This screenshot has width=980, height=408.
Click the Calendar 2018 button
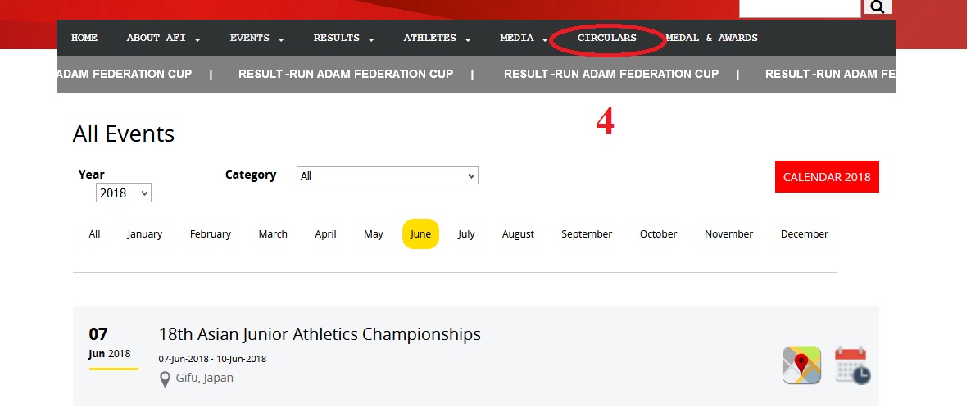826,177
